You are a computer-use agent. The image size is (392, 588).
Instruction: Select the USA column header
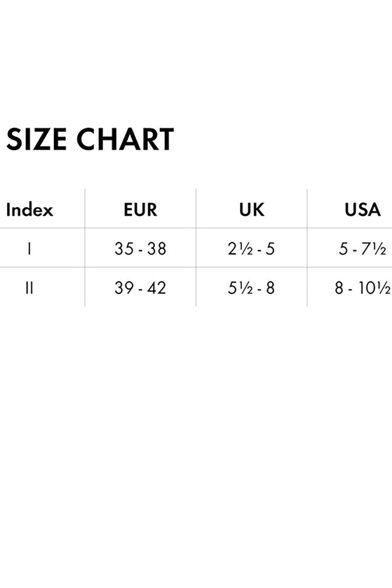(x=363, y=209)
